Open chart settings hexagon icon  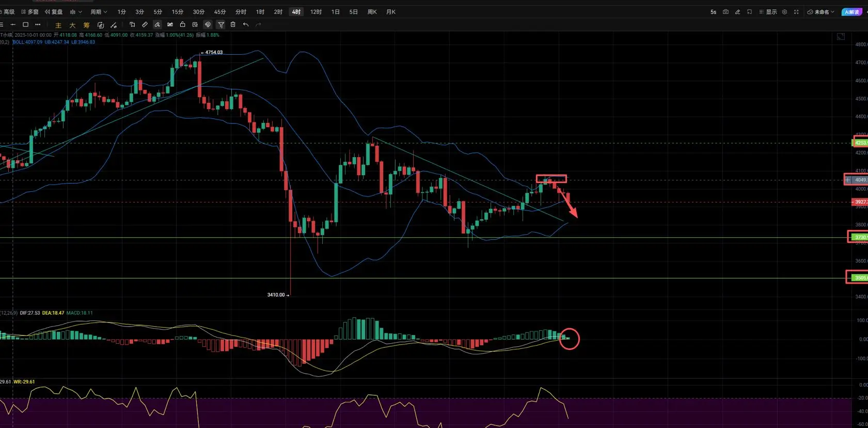pyautogui.click(x=784, y=12)
